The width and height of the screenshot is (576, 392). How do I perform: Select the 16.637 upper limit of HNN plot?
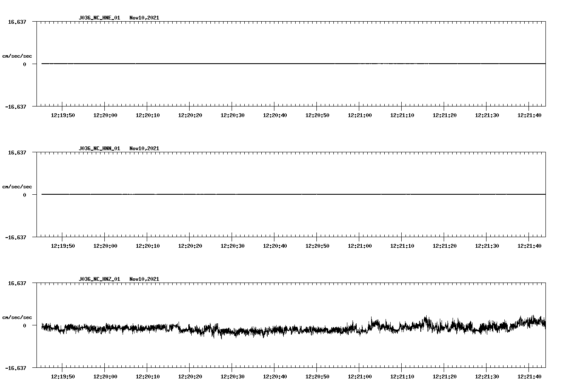[x=17, y=152]
